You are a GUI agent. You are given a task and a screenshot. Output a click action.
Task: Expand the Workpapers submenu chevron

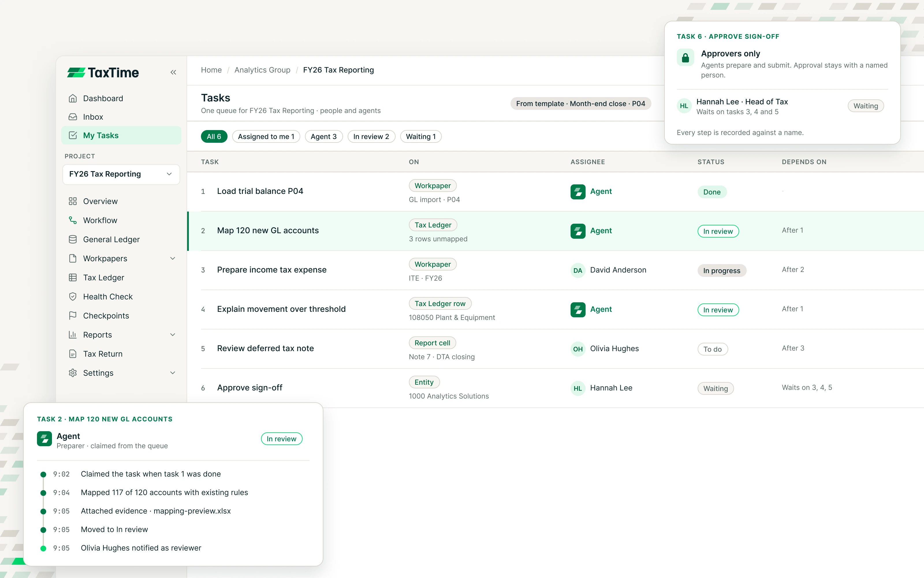point(173,259)
